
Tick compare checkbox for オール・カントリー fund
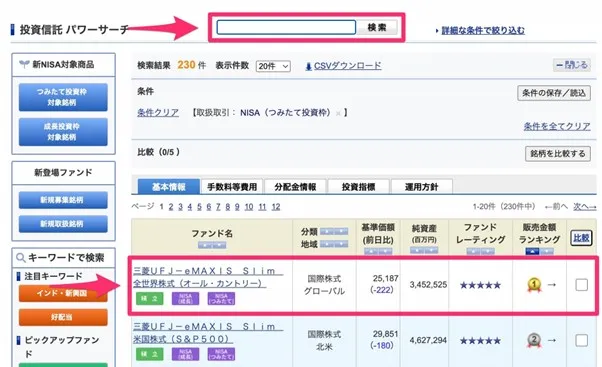[x=581, y=285]
